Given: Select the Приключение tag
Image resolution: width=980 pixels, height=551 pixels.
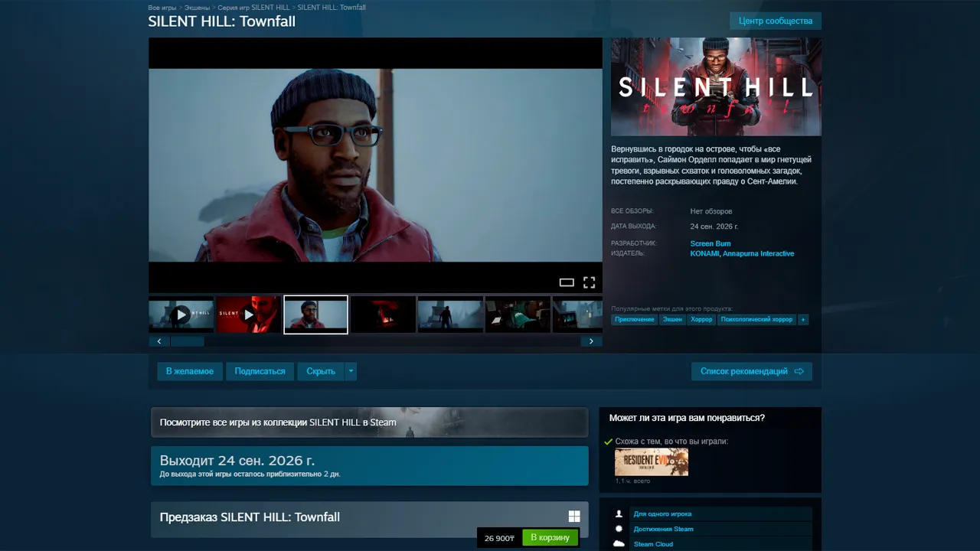Looking at the screenshot, I should click(635, 319).
